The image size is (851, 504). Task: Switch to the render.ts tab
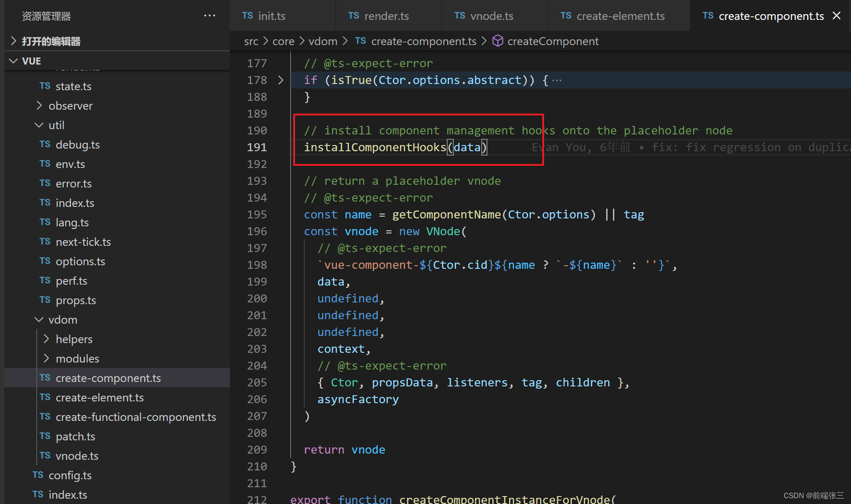pyautogui.click(x=389, y=16)
